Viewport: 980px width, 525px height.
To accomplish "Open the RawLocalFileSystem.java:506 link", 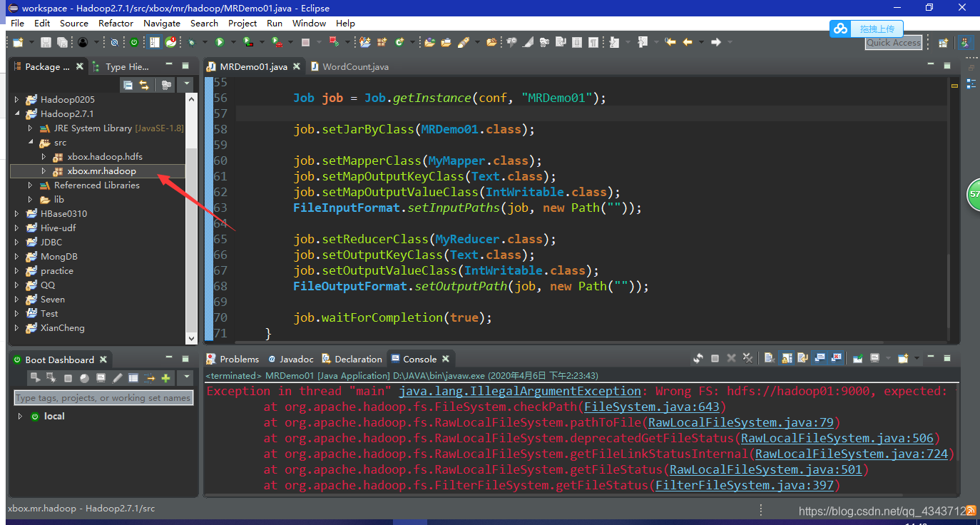I will click(837, 438).
